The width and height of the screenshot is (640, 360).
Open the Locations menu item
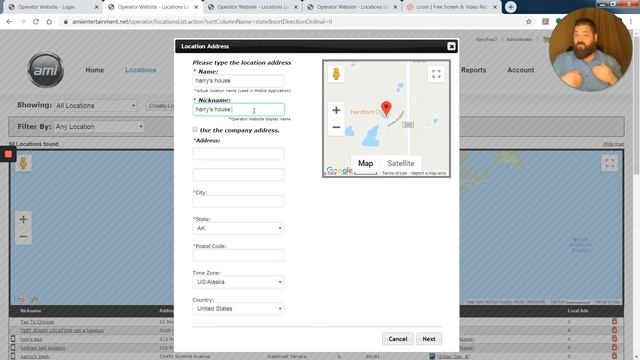coord(140,70)
